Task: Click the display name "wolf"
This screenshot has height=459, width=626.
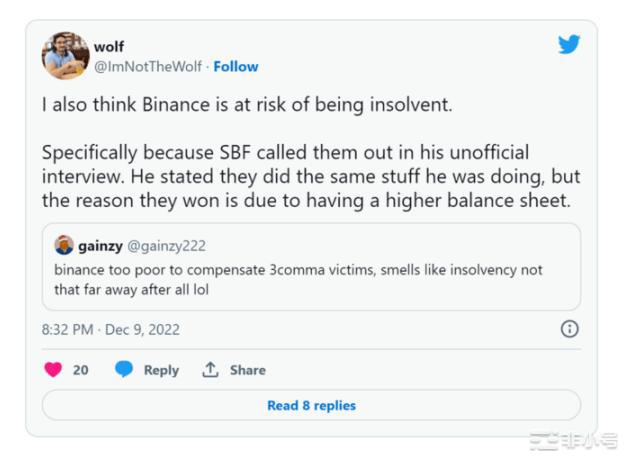Action: 108,47
